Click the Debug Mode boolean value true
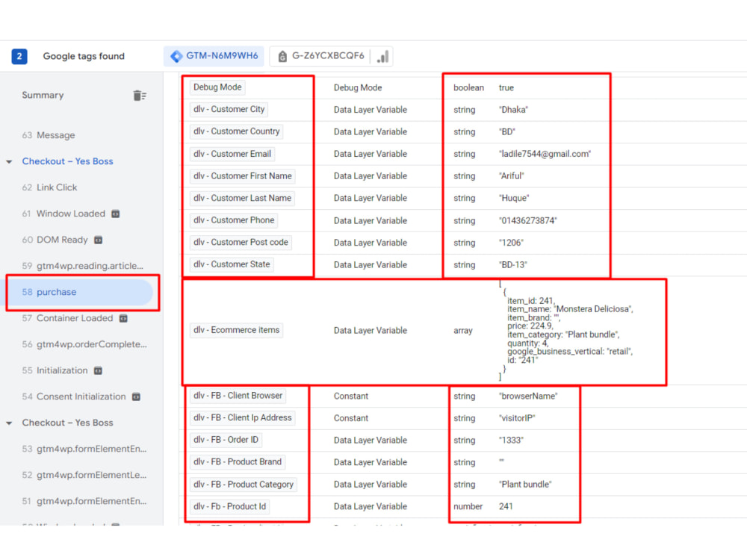 [x=506, y=87]
